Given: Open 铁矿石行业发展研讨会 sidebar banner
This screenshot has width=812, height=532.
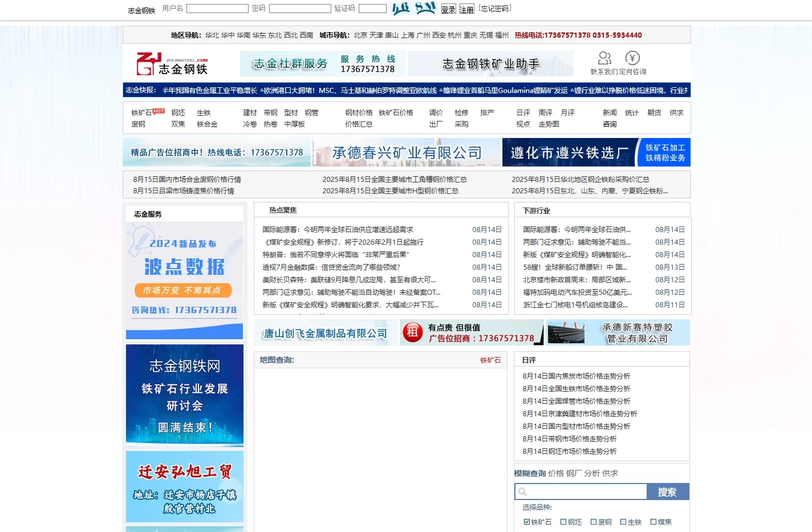Looking at the screenshot, I should 184,395.
